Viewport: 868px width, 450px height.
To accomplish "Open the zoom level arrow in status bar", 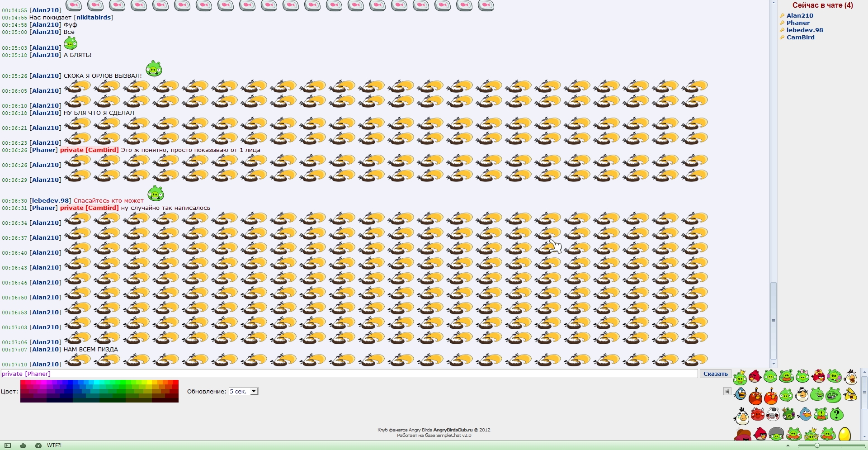I will coord(788,445).
